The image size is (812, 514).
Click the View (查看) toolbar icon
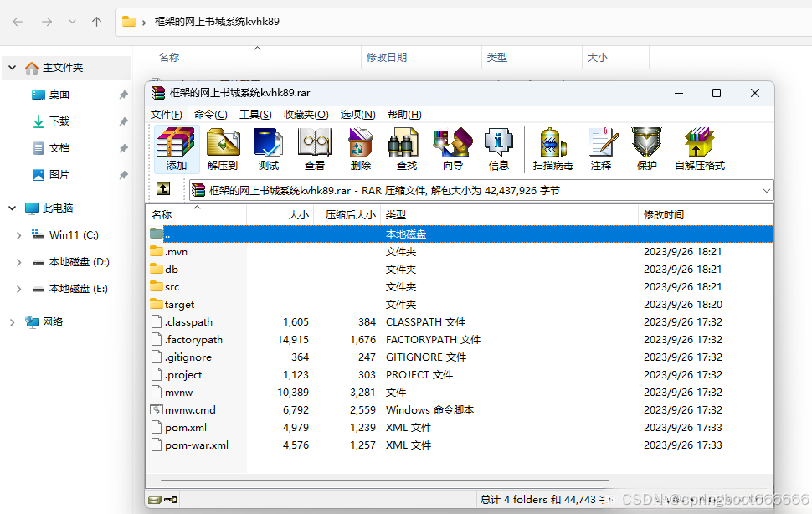pyautogui.click(x=315, y=149)
